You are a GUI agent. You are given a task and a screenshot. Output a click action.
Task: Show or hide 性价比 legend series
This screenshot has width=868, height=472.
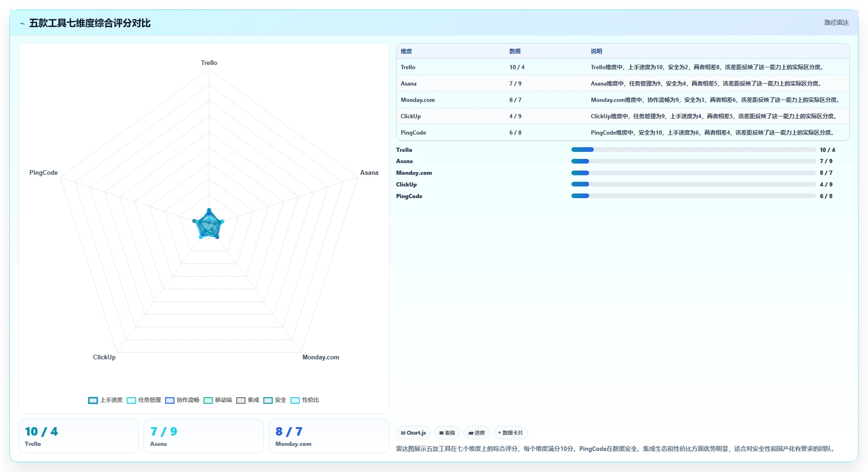tap(305, 400)
